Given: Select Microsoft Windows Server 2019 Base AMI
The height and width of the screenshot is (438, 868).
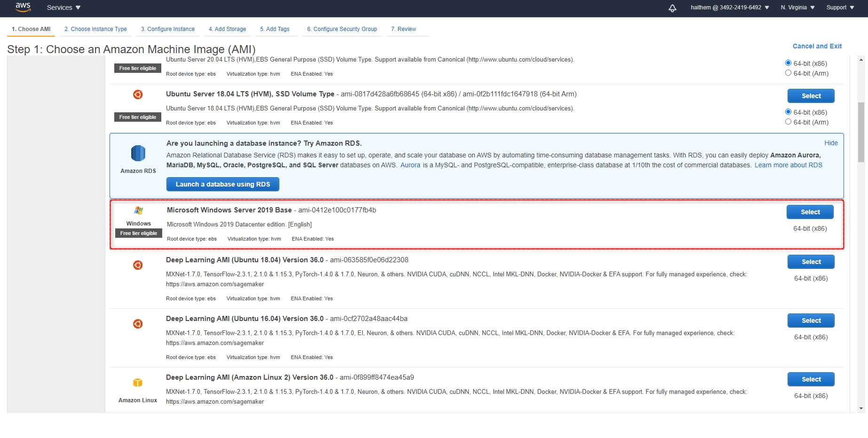Looking at the screenshot, I should 810,212.
